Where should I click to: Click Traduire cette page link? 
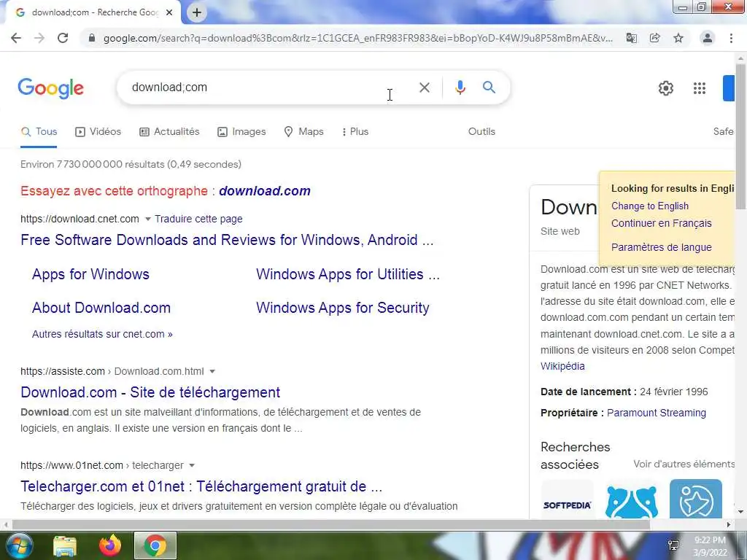198,219
